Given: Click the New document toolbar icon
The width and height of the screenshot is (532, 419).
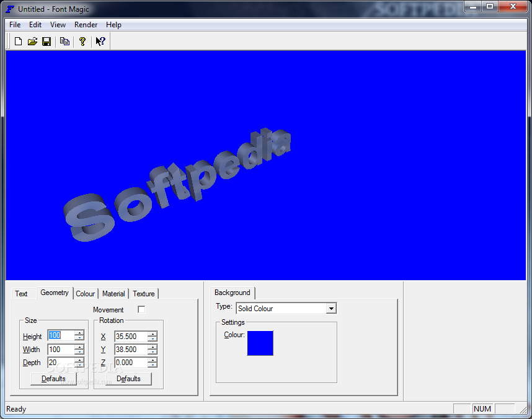Looking at the screenshot, I should 19,42.
